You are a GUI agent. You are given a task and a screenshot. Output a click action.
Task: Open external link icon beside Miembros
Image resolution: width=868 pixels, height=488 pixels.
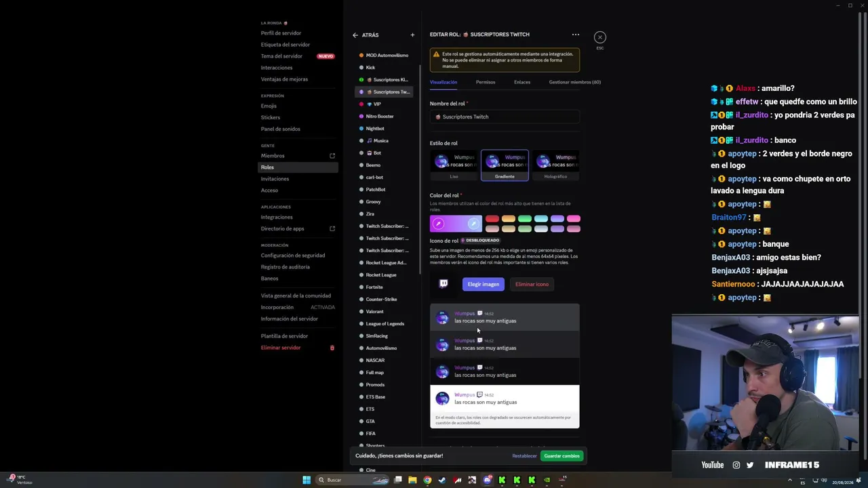(x=332, y=156)
